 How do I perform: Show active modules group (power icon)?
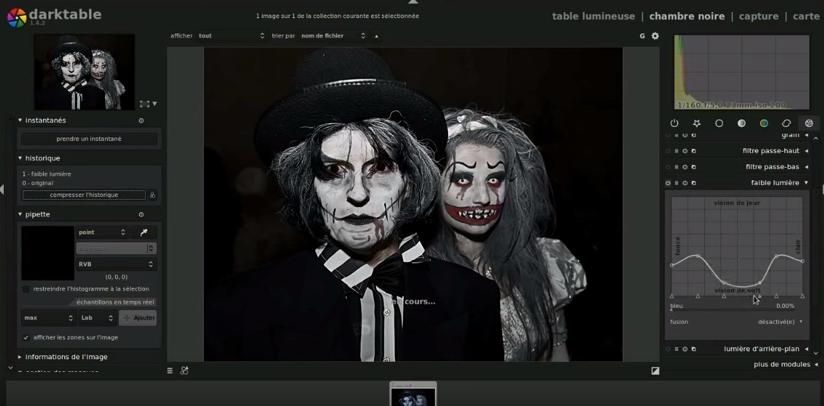click(x=674, y=123)
